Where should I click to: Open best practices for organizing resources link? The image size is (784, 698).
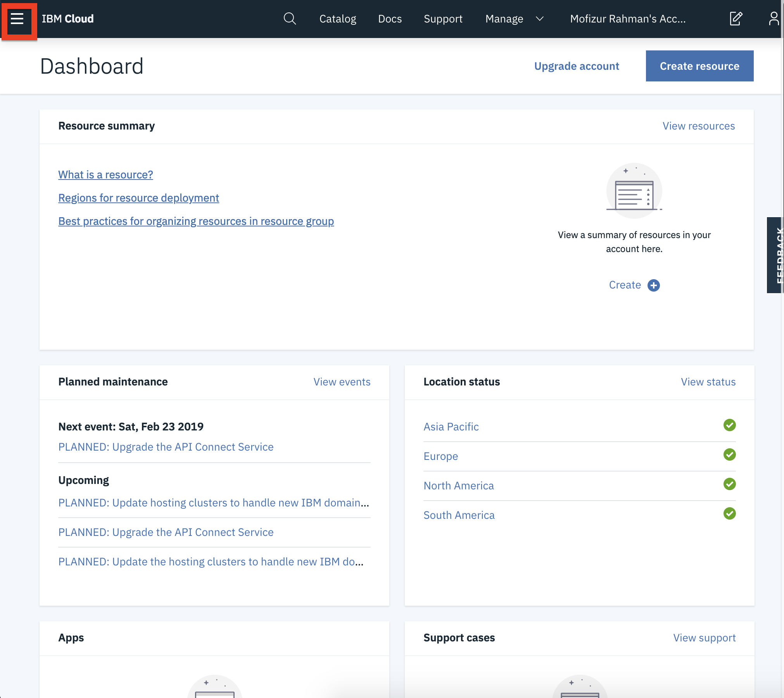tap(196, 221)
